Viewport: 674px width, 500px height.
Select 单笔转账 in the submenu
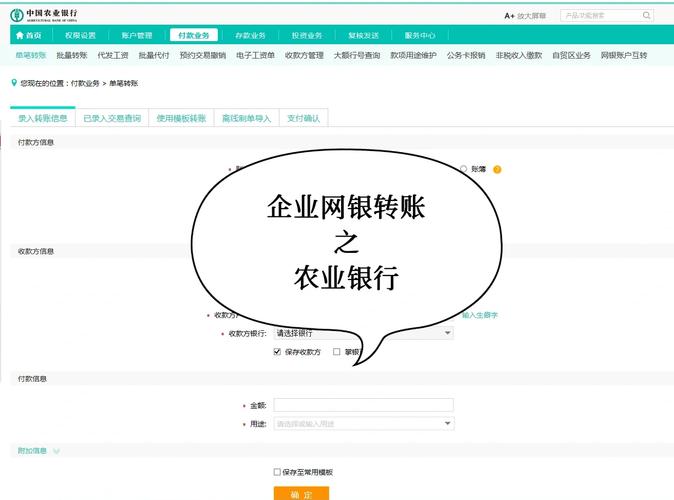tap(31, 55)
